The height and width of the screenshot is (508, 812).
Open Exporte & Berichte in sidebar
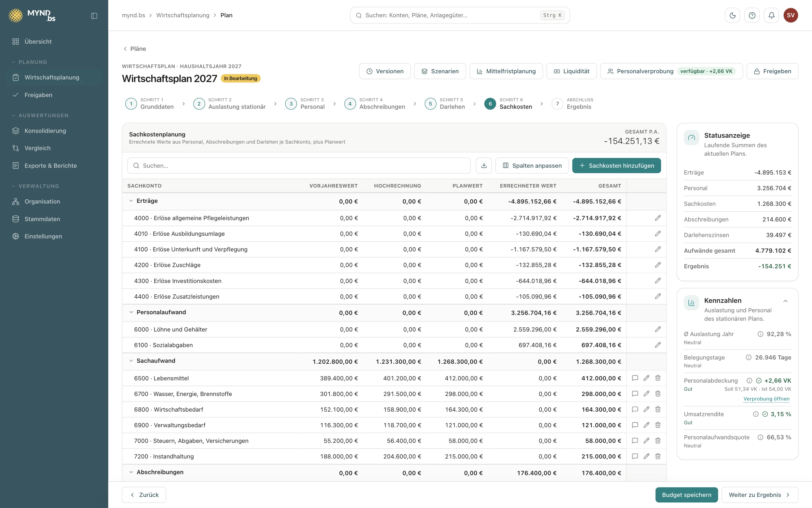[54, 166]
